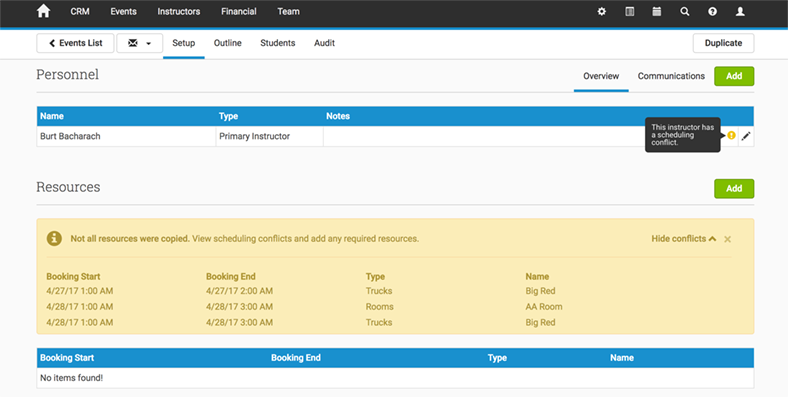Click the info icon in resources alert
788x397 pixels.
54,238
